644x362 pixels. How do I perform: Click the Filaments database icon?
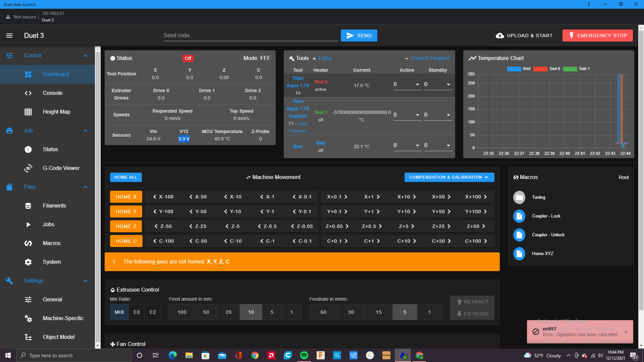click(x=28, y=206)
